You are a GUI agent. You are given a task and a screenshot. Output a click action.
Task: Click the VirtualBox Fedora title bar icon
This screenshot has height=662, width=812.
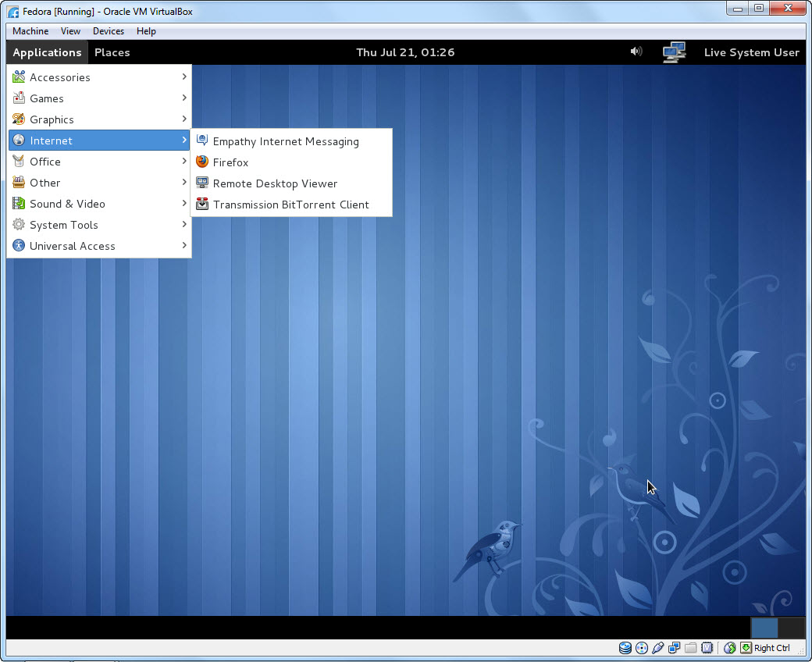pyautogui.click(x=13, y=12)
